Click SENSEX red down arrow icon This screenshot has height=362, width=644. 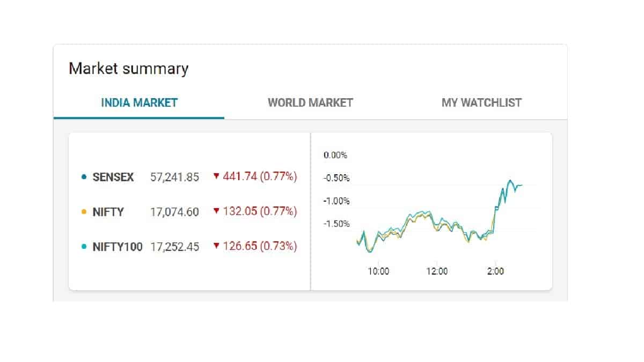pyautogui.click(x=216, y=176)
